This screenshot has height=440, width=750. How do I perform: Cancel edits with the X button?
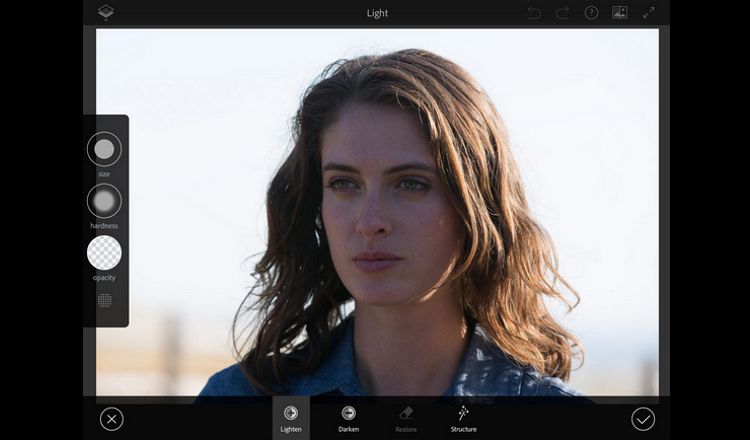pos(112,419)
